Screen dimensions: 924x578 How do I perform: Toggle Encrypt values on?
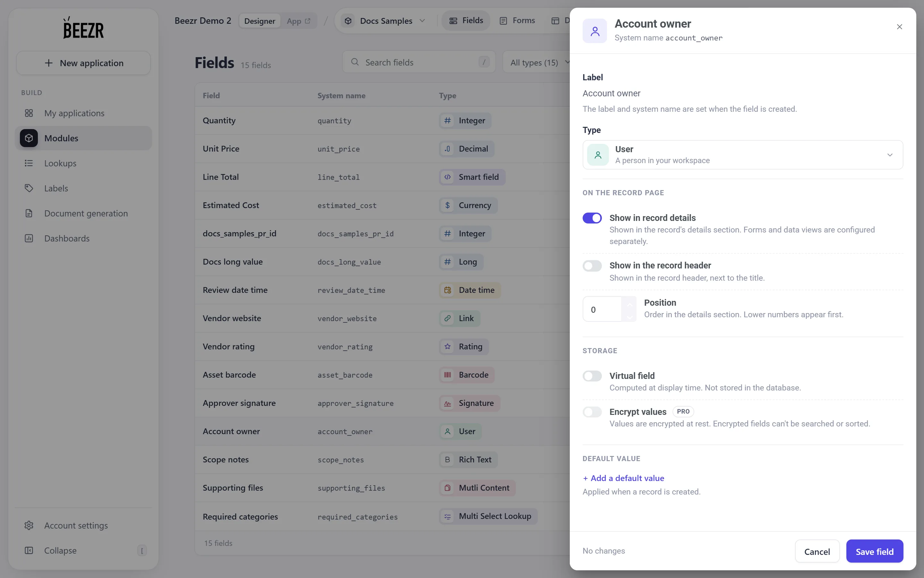click(592, 412)
